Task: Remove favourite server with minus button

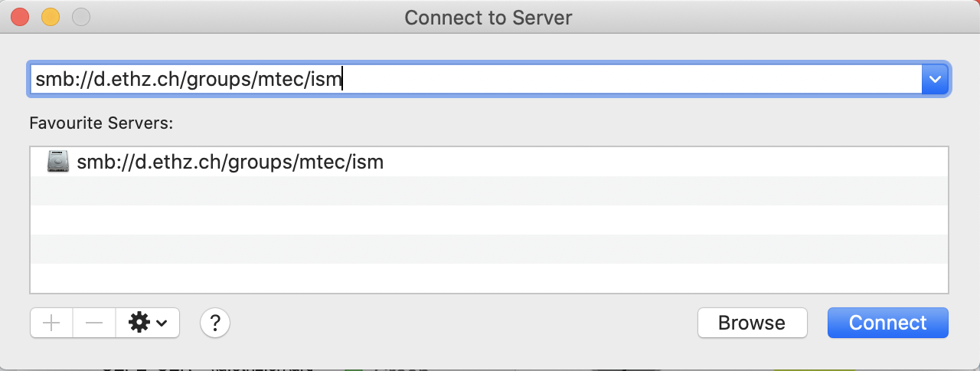Action: point(94,323)
